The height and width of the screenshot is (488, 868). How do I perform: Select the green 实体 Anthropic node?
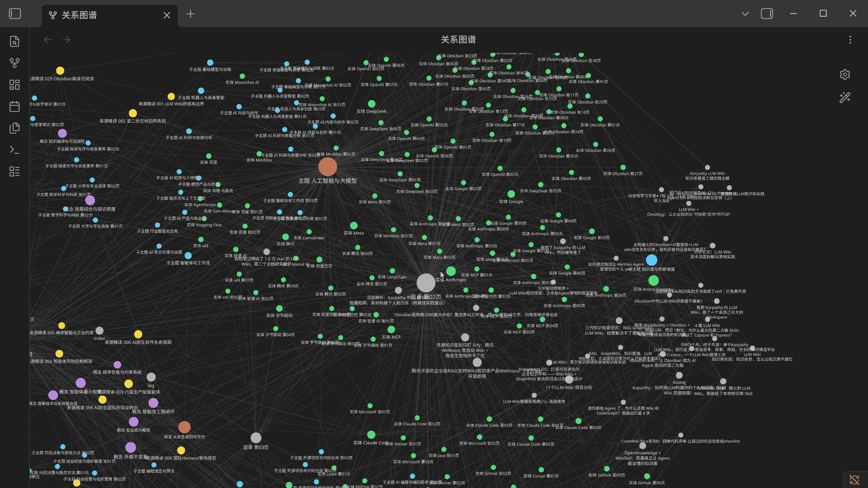point(451,271)
